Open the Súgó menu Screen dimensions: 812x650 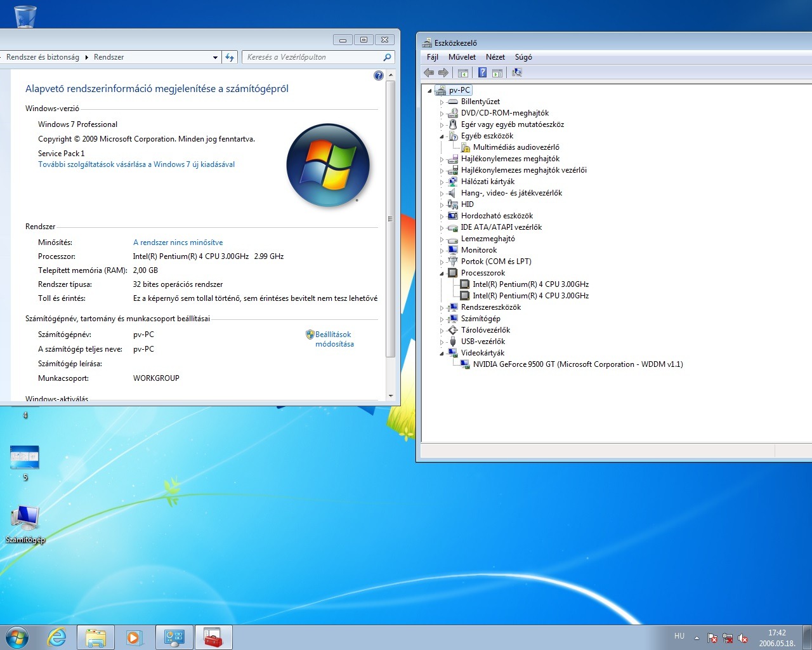click(523, 57)
